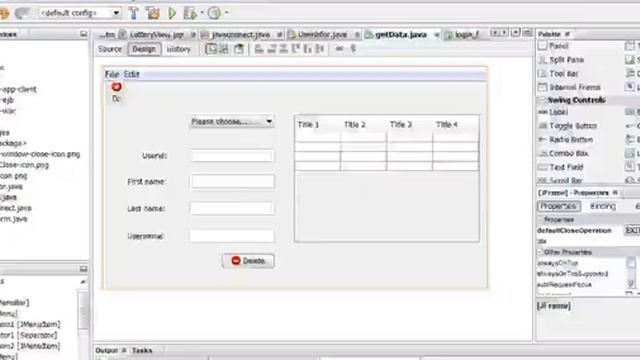Viewport: 640px width, 360px height.
Task: Show opened documents list dropdown
Action: tap(516, 32)
